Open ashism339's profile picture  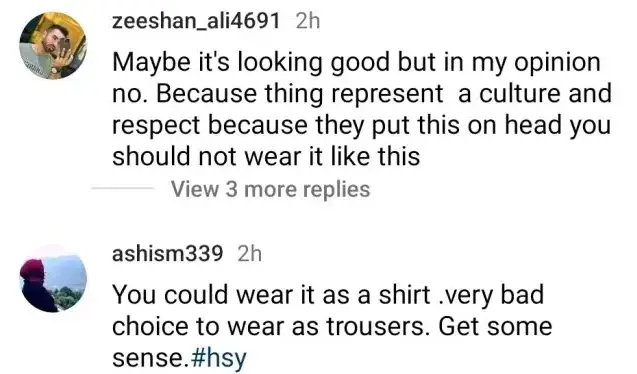tap(53, 279)
